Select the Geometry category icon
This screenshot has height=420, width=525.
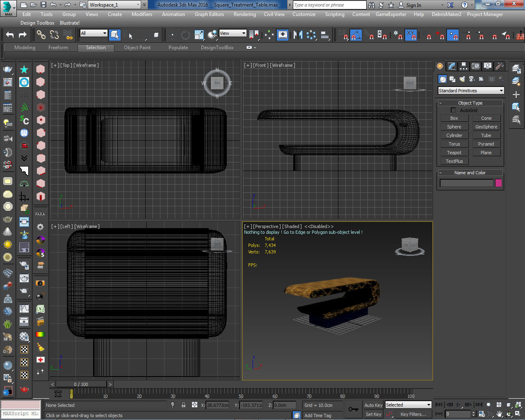point(443,79)
